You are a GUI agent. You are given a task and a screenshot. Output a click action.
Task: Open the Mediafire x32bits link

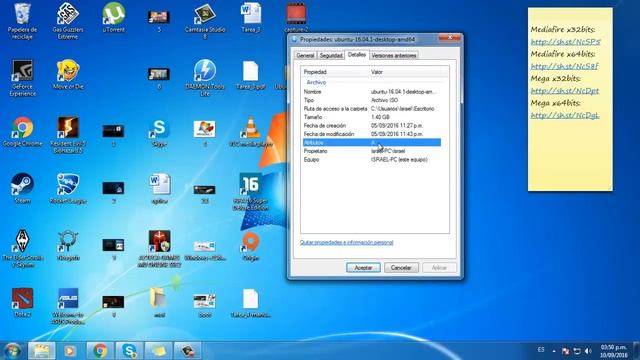(x=565, y=42)
